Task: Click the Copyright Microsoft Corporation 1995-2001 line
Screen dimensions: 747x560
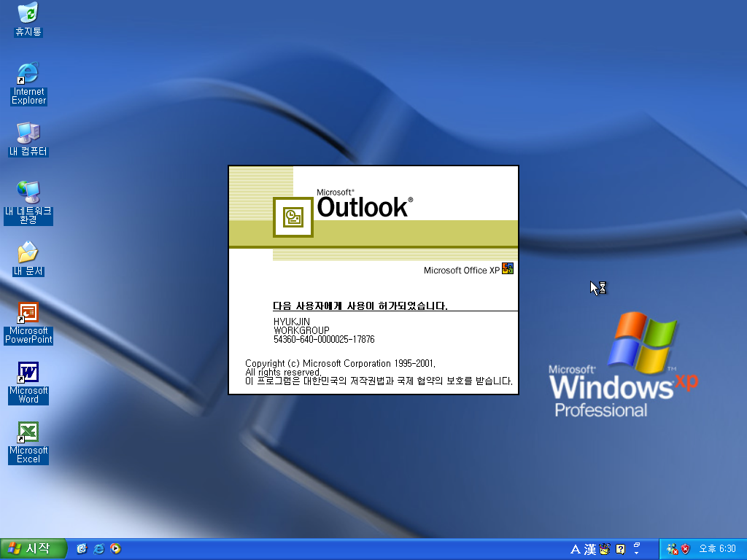Action: [x=340, y=363]
